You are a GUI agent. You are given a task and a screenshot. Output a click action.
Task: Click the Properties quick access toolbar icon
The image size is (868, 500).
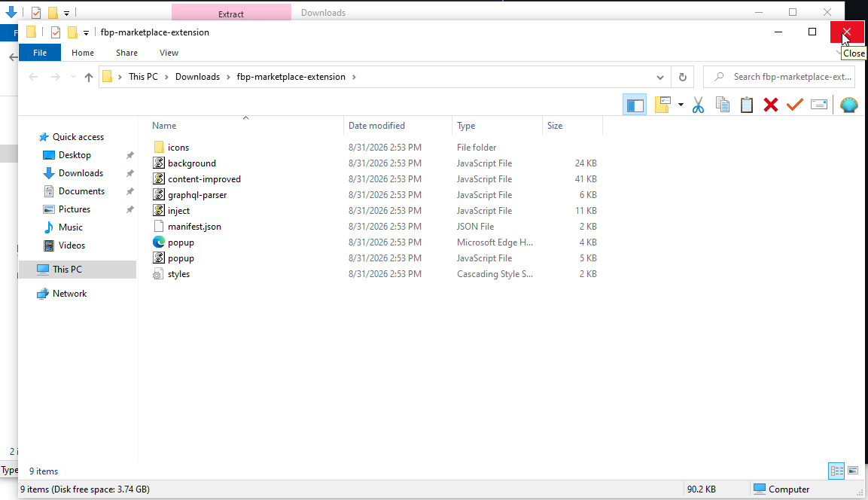point(56,32)
